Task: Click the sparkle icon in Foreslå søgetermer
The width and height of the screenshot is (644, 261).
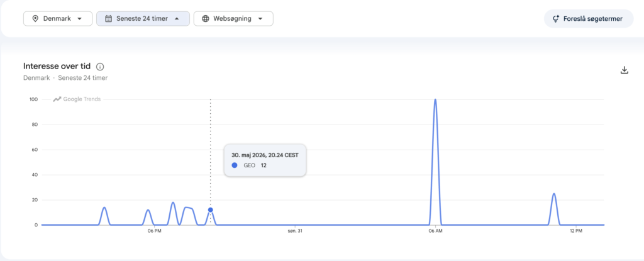Action: coord(556,18)
